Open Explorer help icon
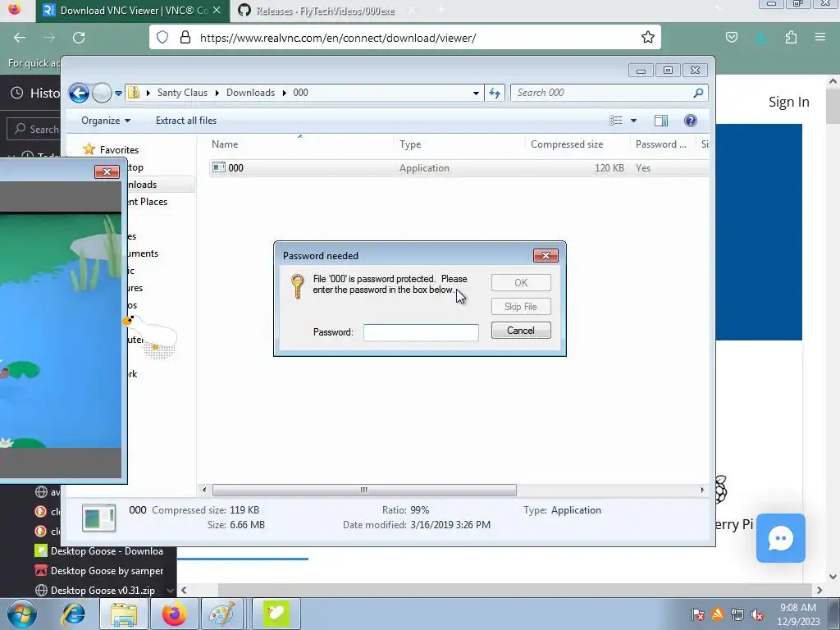This screenshot has width=840, height=630. (691, 121)
